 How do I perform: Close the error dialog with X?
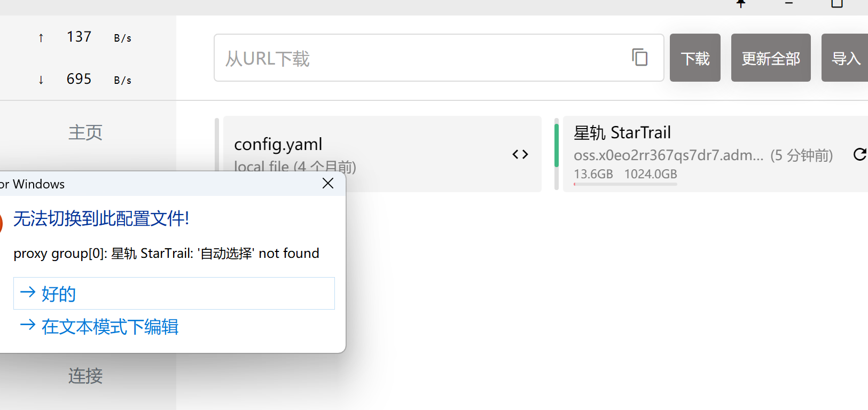coord(328,184)
